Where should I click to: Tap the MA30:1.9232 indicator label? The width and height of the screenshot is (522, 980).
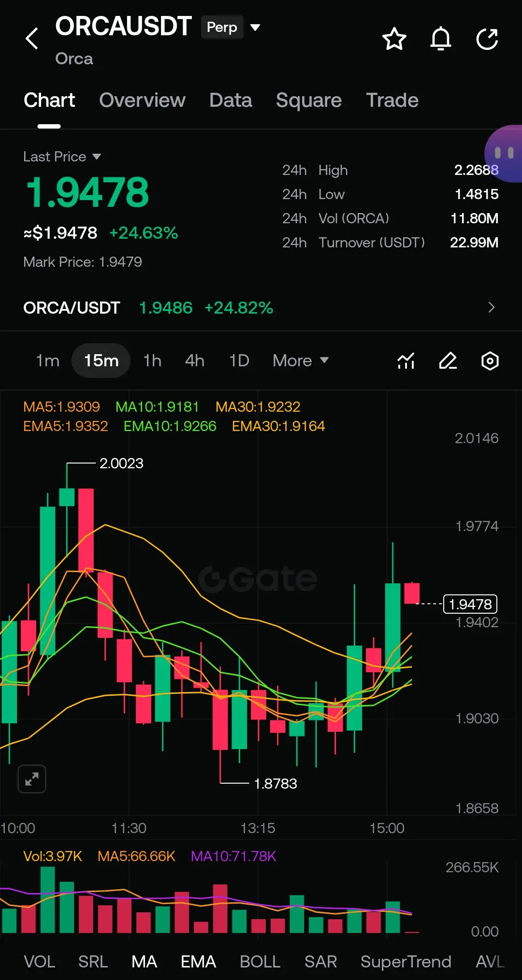(x=258, y=406)
